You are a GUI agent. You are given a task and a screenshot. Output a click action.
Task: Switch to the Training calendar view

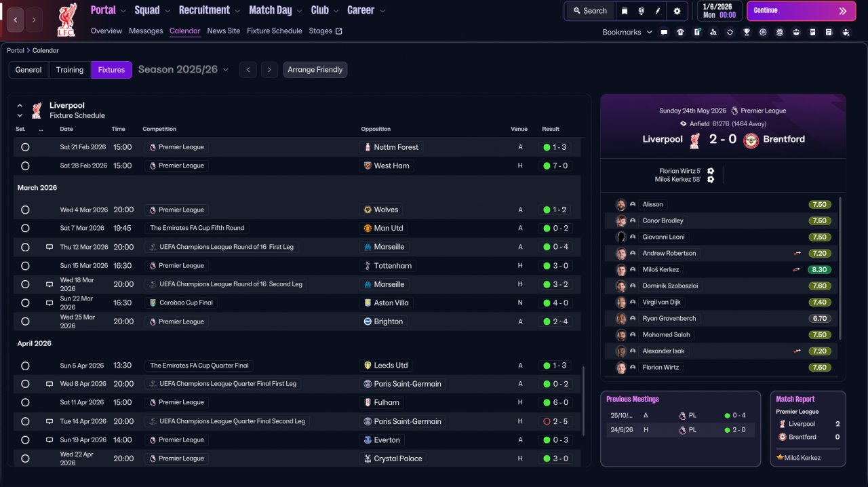(70, 70)
